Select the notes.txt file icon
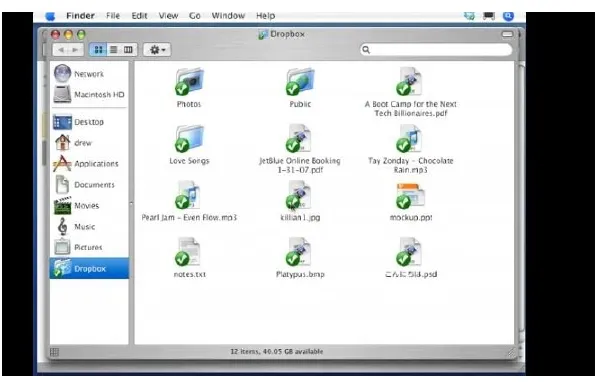 (188, 252)
